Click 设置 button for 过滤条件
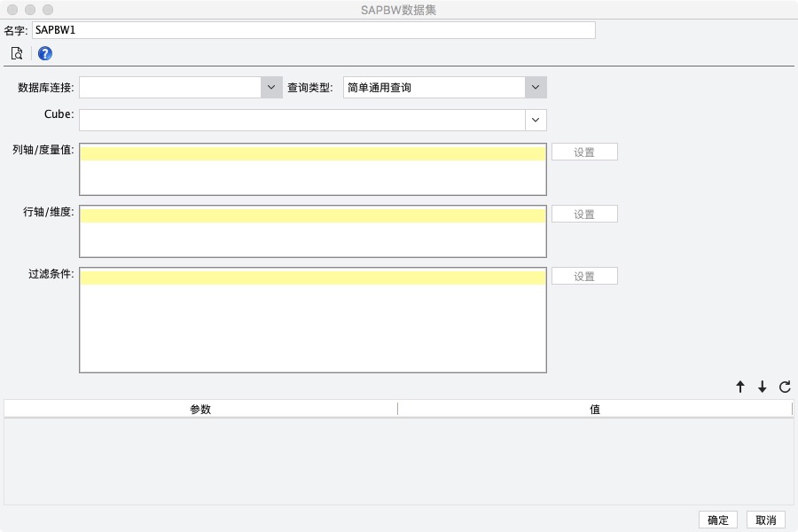Image resolution: width=798 pixels, height=532 pixels. [x=585, y=276]
